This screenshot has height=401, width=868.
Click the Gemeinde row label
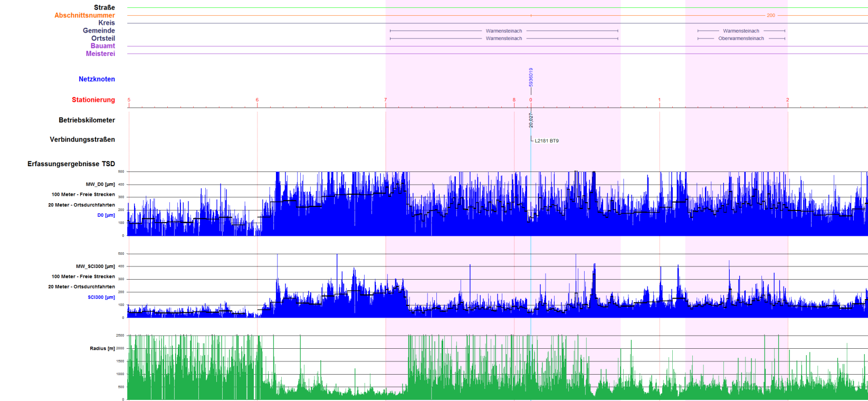tap(99, 31)
